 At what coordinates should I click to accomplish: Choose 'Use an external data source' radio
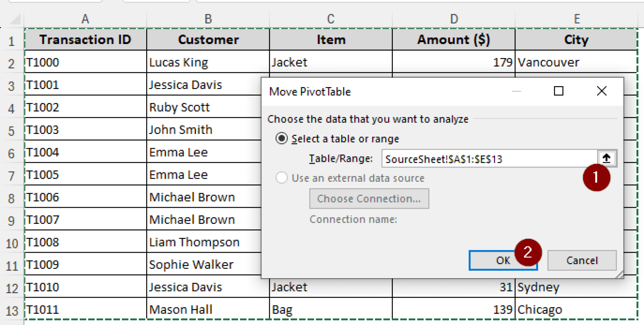(281, 178)
